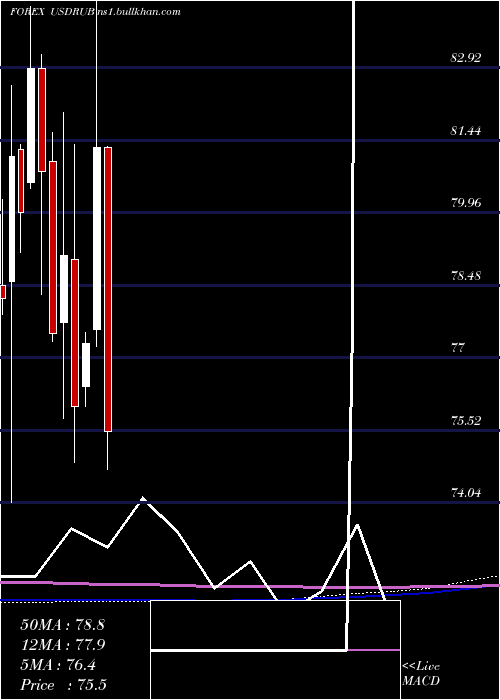Click the 12MA : 77.9 readout
Image resolution: width=500 pixels, height=700 pixels.
coord(62,645)
